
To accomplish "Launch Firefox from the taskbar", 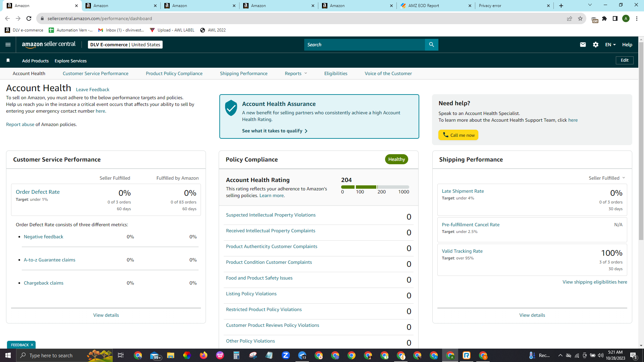I will point(204,355).
